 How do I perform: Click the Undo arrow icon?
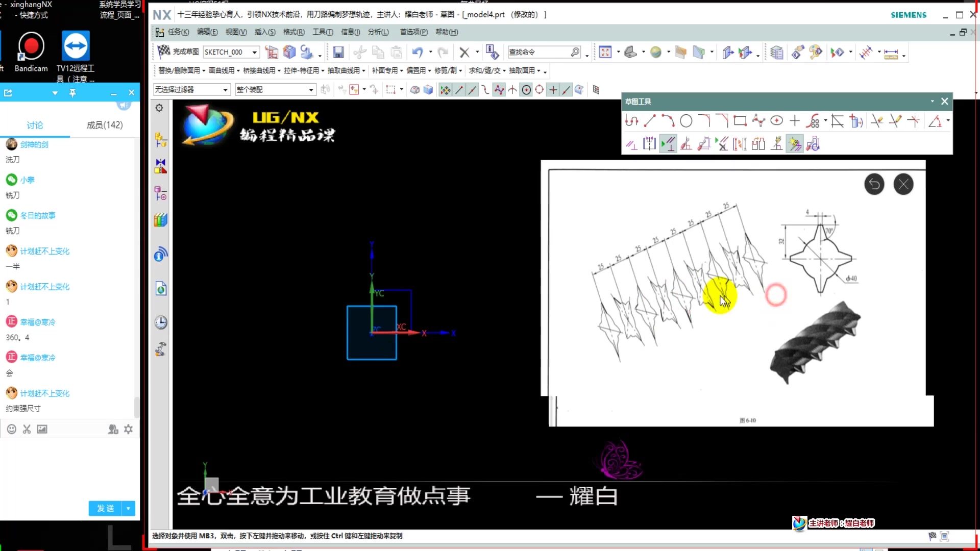(418, 52)
